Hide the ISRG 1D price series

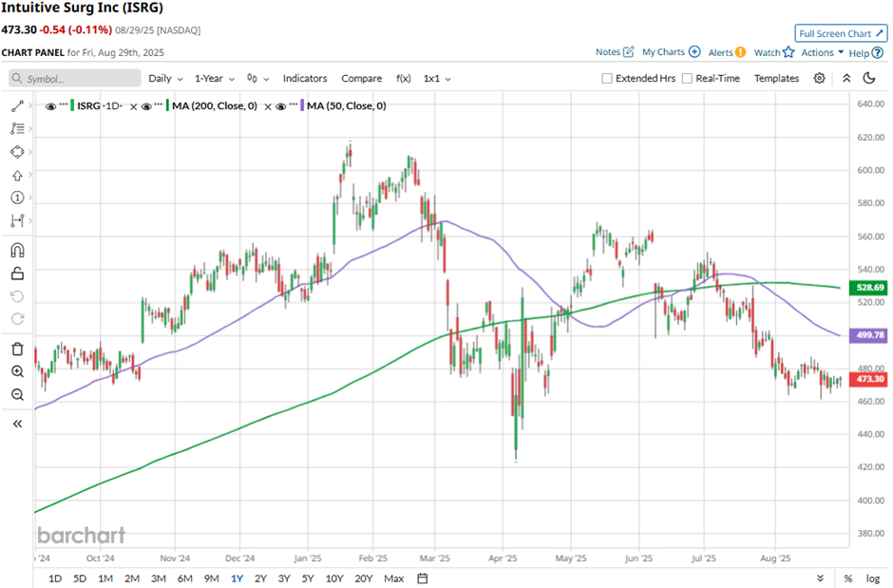click(50, 106)
